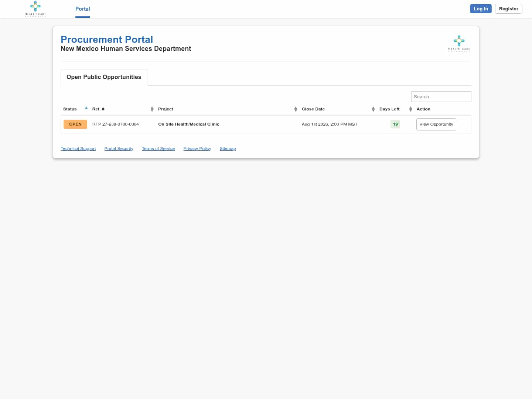Click New Mexico Human Services Department subtitle
Image resolution: width=532 pixels, height=399 pixels.
coord(126,49)
